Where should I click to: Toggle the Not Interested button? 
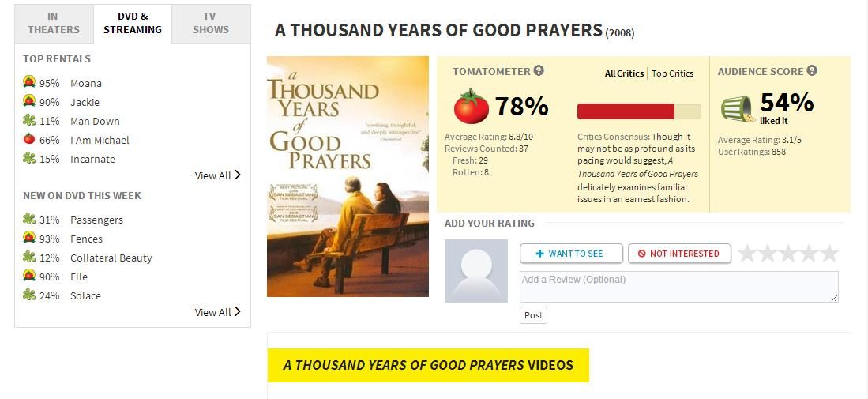(679, 254)
